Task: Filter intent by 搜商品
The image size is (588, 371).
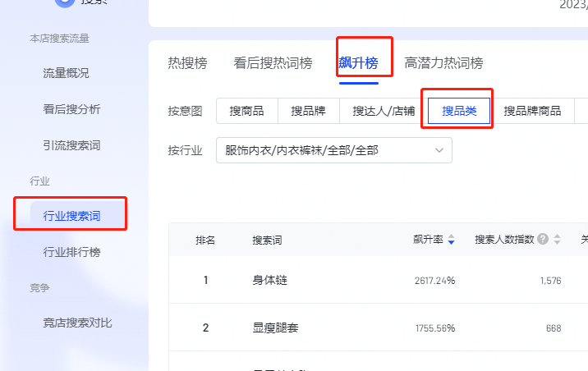Action: coord(246,111)
